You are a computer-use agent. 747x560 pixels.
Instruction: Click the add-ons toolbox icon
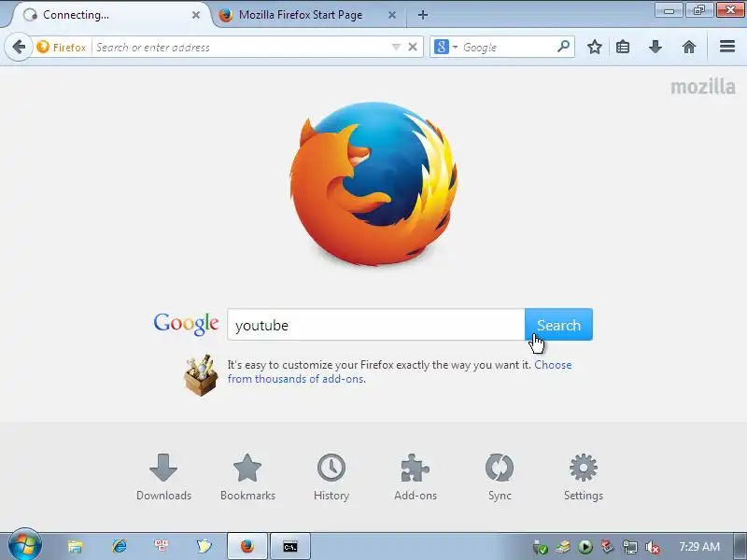click(201, 375)
